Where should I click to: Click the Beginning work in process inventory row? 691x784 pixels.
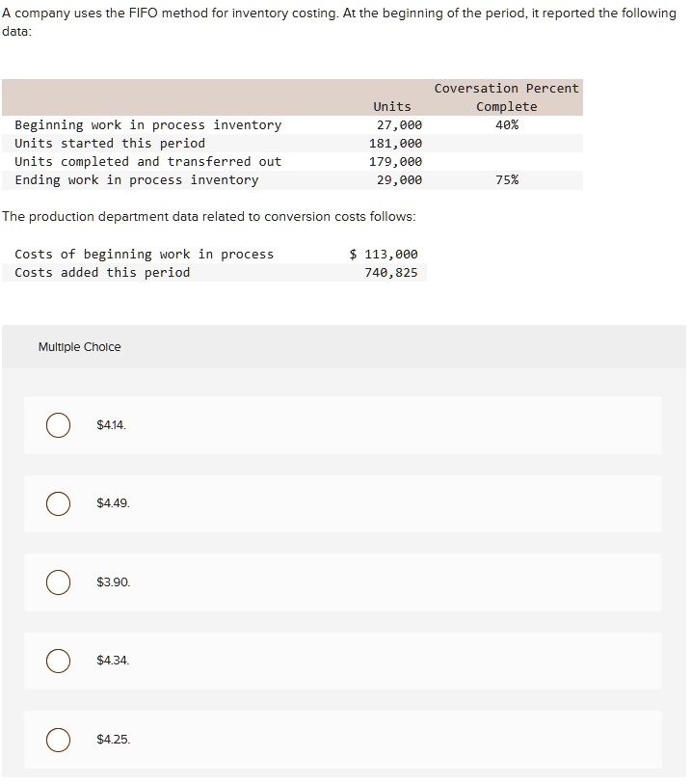147,124
